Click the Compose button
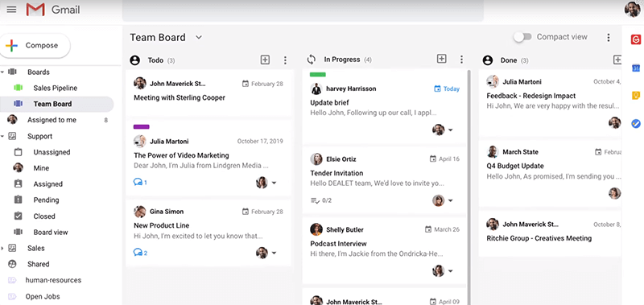This screenshot has width=644, height=305. 35,45
